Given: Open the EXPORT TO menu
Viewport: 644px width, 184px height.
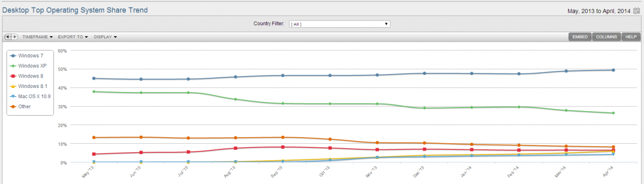Looking at the screenshot, I should [73, 37].
